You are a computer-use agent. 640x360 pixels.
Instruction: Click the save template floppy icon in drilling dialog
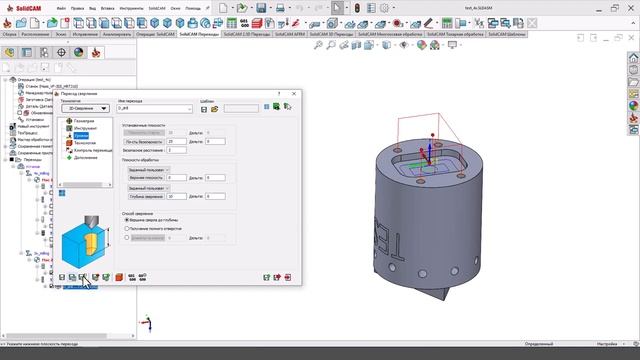point(204,109)
